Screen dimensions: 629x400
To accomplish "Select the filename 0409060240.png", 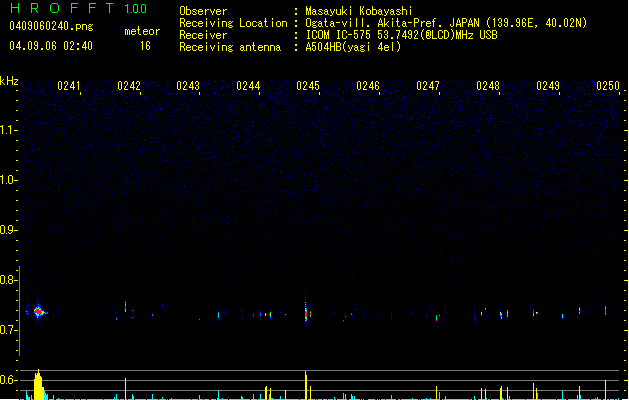I will click(51, 26).
